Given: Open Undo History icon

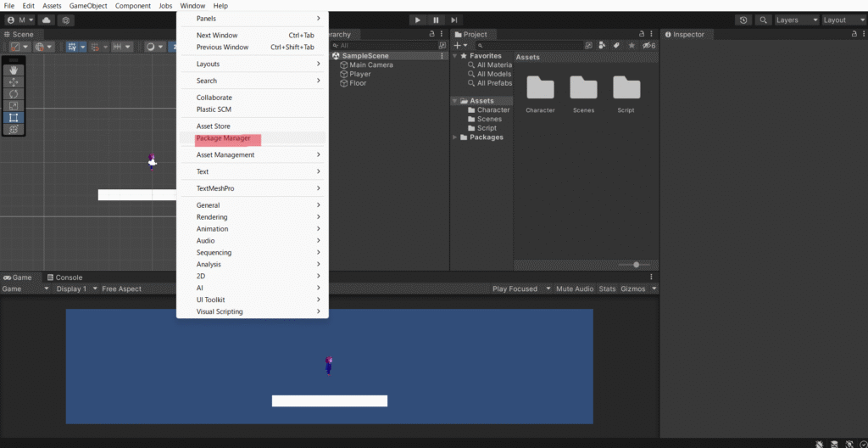Looking at the screenshot, I should (743, 20).
